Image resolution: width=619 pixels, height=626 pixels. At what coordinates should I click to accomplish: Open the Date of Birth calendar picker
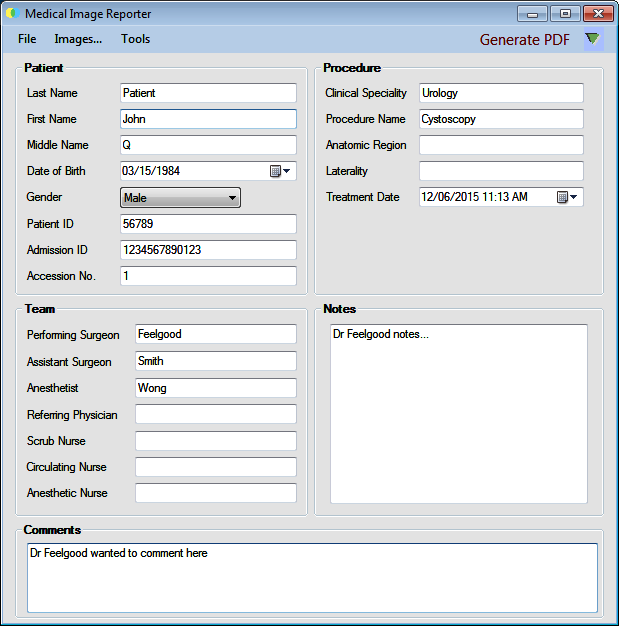(x=280, y=171)
